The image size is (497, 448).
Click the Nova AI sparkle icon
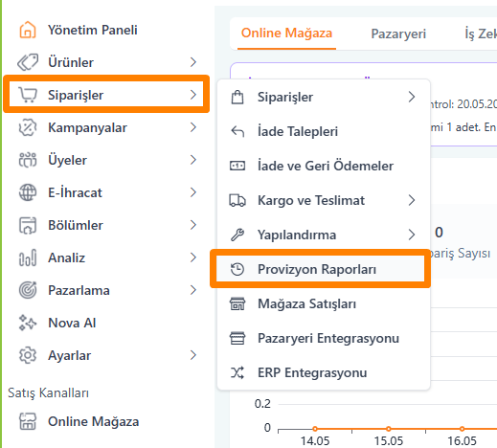click(x=28, y=323)
